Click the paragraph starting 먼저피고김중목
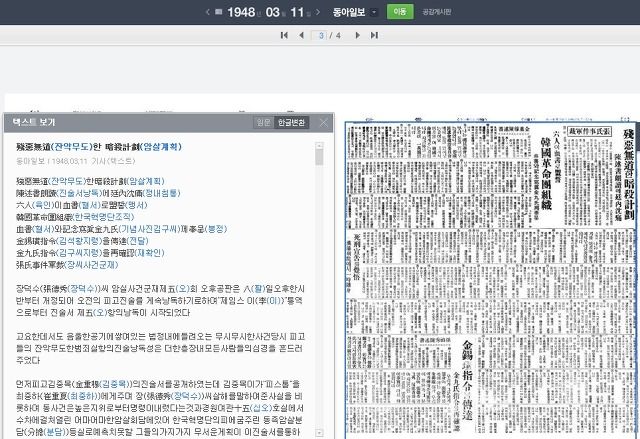Viewport: 640px width, 439px height. pyautogui.click(x=159, y=408)
